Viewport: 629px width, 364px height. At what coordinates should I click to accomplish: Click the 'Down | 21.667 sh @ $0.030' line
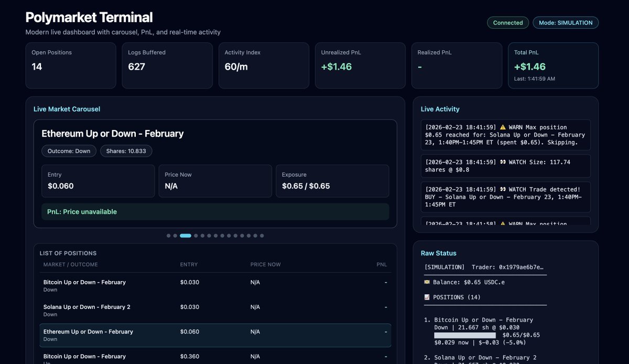pos(477,327)
